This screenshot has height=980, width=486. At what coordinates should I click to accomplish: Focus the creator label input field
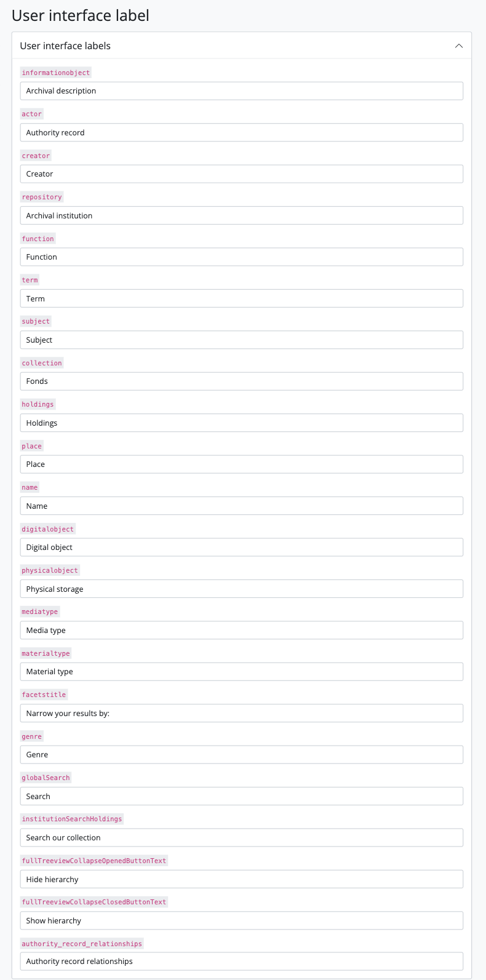tap(241, 174)
